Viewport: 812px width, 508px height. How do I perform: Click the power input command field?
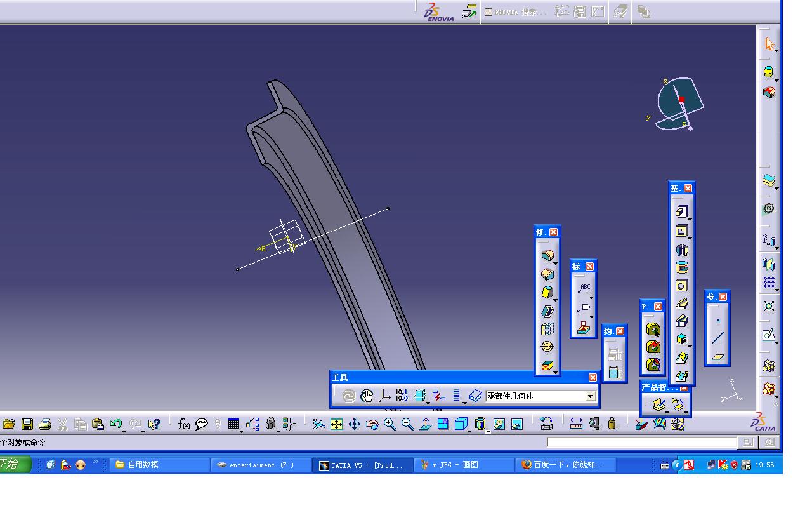click(x=642, y=442)
